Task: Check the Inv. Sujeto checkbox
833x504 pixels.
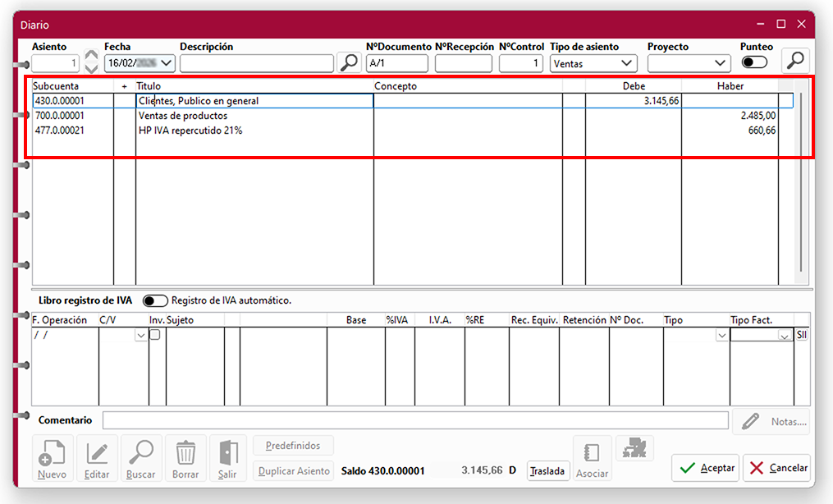Action: (154, 335)
